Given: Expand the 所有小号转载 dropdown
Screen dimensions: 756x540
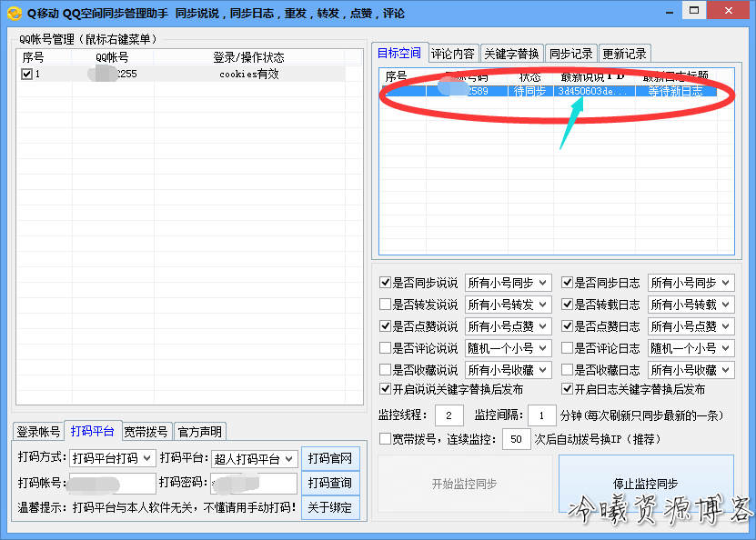Looking at the screenshot, I should (690, 305).
